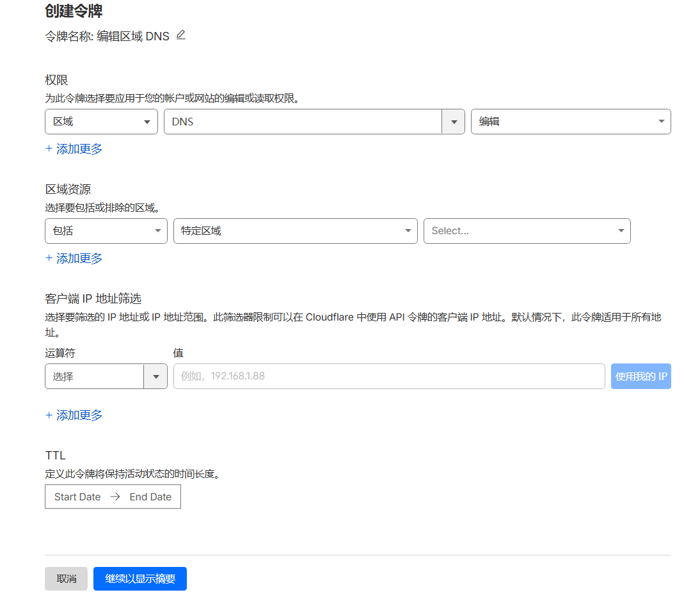This screenshot has width=700, height=597.
Task: Click the DNS permission selection field
Action: [x=302, y=122]
